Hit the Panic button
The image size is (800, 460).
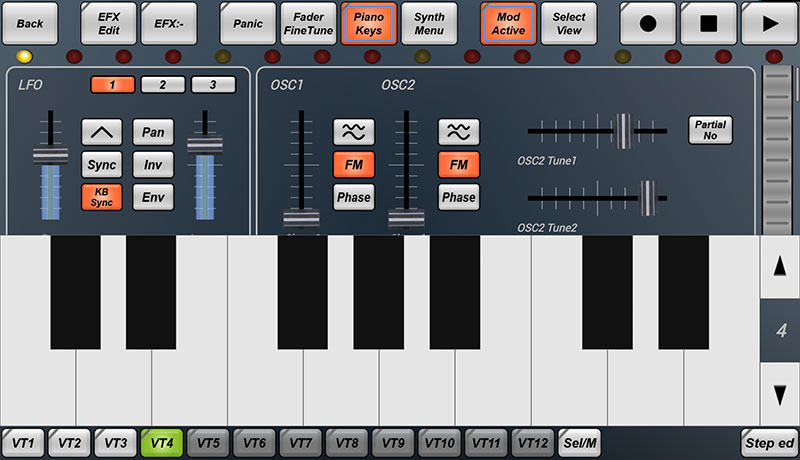248,23
